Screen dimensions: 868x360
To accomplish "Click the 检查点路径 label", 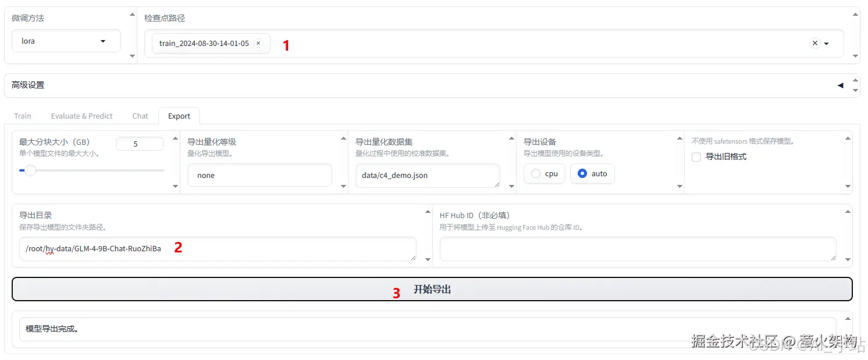I will tap(165, 18).
